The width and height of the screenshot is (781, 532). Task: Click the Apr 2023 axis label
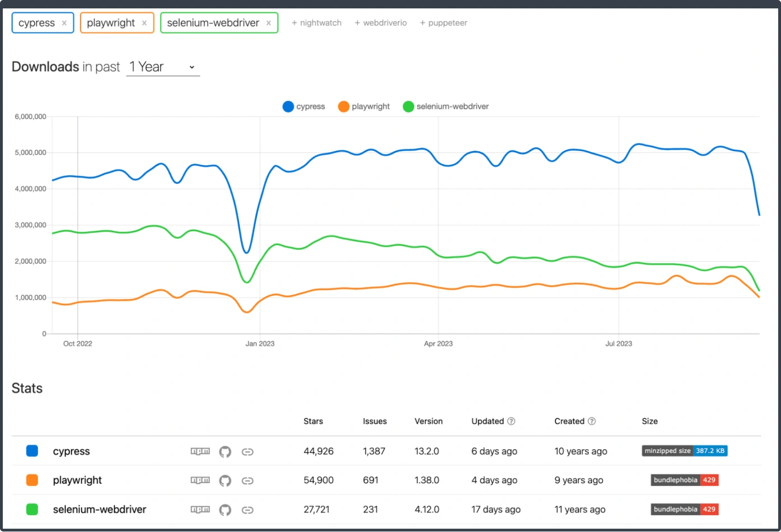click(438, 344)
